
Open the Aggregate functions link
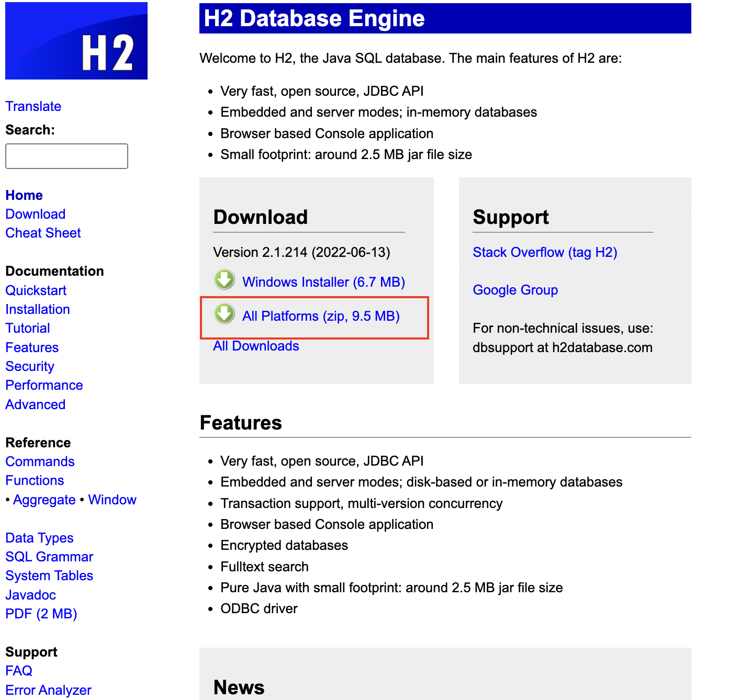pos(44,500)
